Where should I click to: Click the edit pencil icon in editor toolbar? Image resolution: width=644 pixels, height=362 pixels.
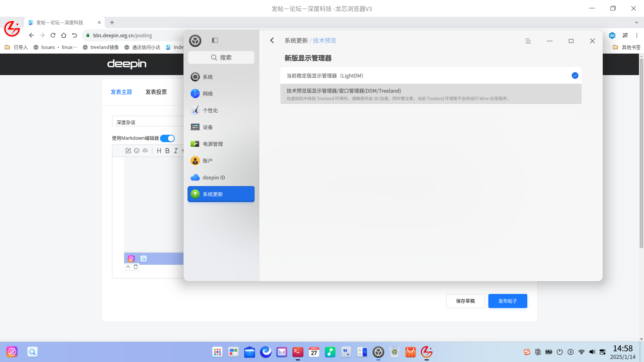point(128,151)
